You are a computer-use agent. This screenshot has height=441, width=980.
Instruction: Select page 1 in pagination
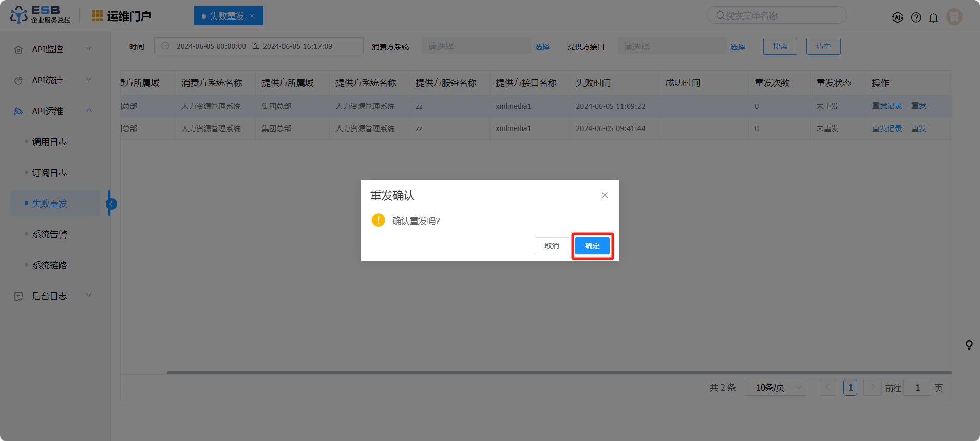pos(850,388)
